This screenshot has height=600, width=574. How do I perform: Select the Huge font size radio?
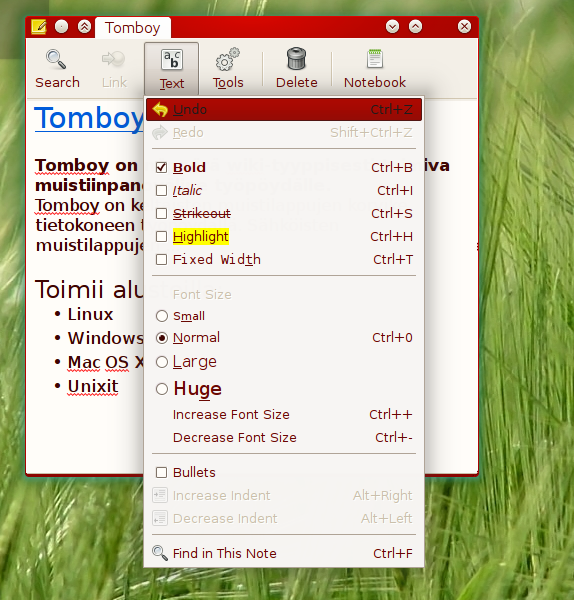162,389
